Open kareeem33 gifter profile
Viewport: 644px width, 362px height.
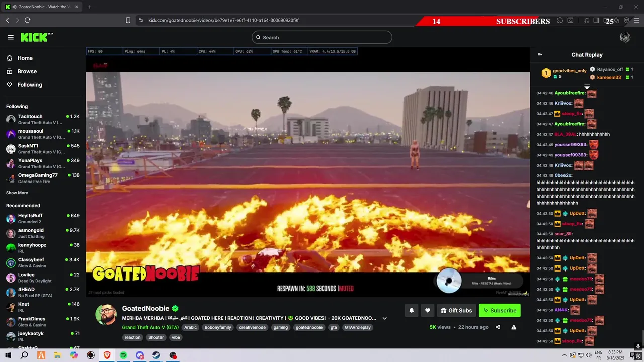(x=609, y=77)
